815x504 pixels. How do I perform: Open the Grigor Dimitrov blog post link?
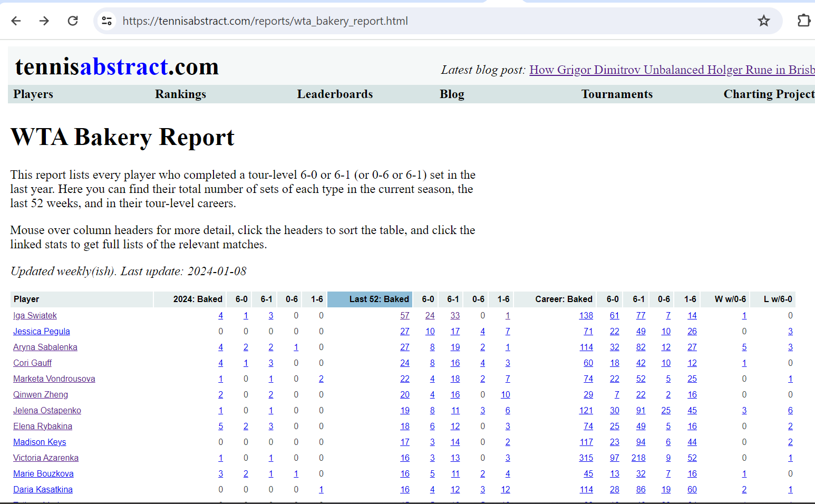(x=672, y=70)
